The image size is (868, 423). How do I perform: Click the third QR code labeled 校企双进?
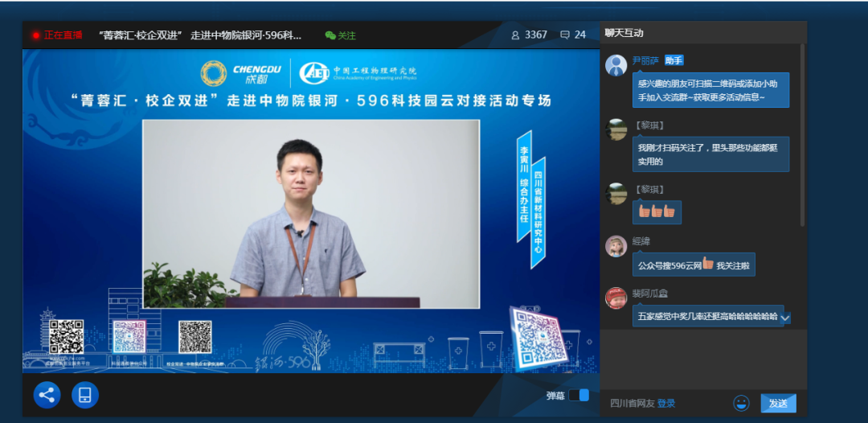click(194, 337)
